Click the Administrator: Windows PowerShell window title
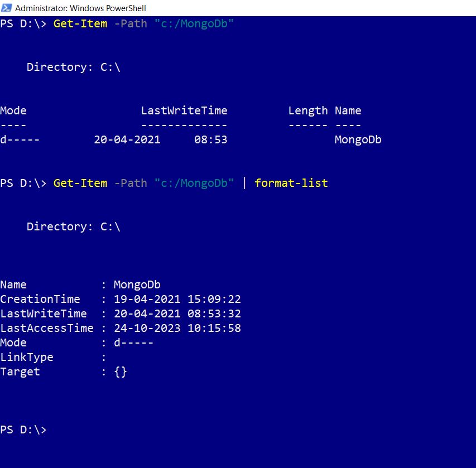This screenshot has height=468, width=476. 80,8
